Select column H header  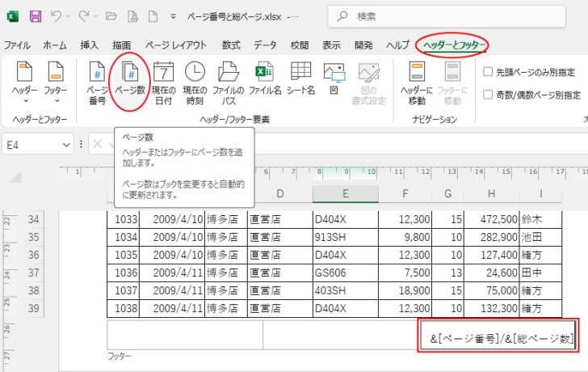point(492,194)
